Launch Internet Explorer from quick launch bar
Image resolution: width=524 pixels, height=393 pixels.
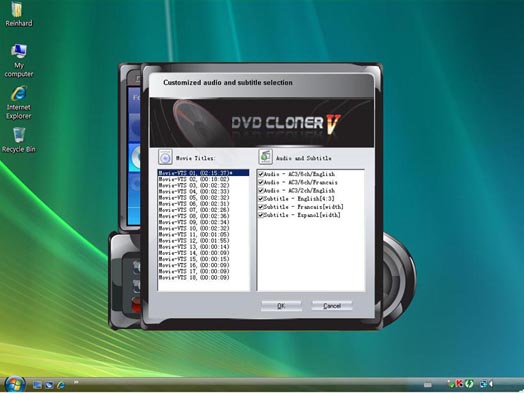point(61,385)
